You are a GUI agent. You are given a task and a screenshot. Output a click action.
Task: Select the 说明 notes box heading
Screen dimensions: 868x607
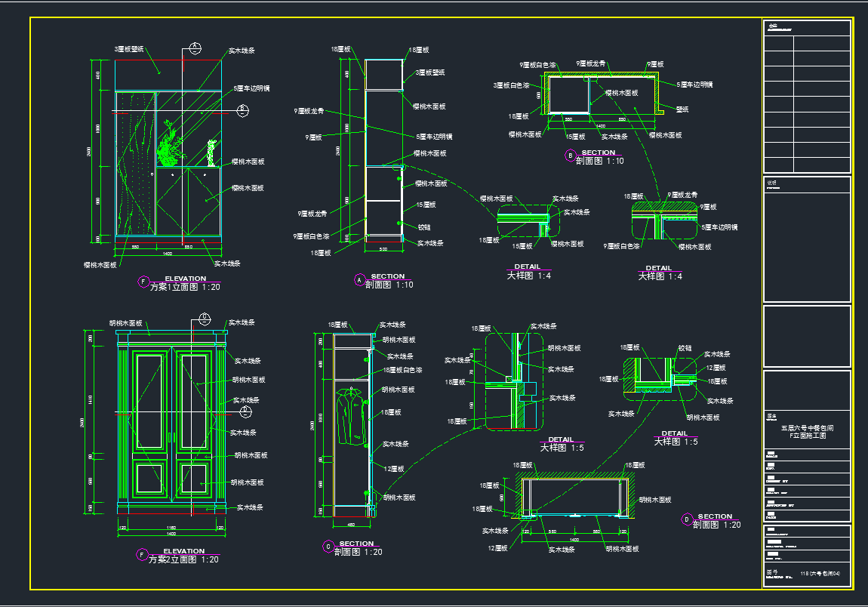(771, 182)
